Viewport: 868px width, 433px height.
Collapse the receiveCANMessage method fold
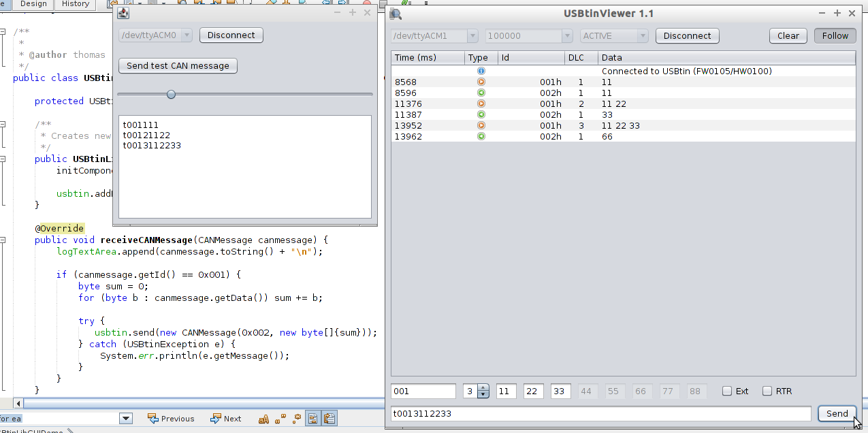pos(4,240)
